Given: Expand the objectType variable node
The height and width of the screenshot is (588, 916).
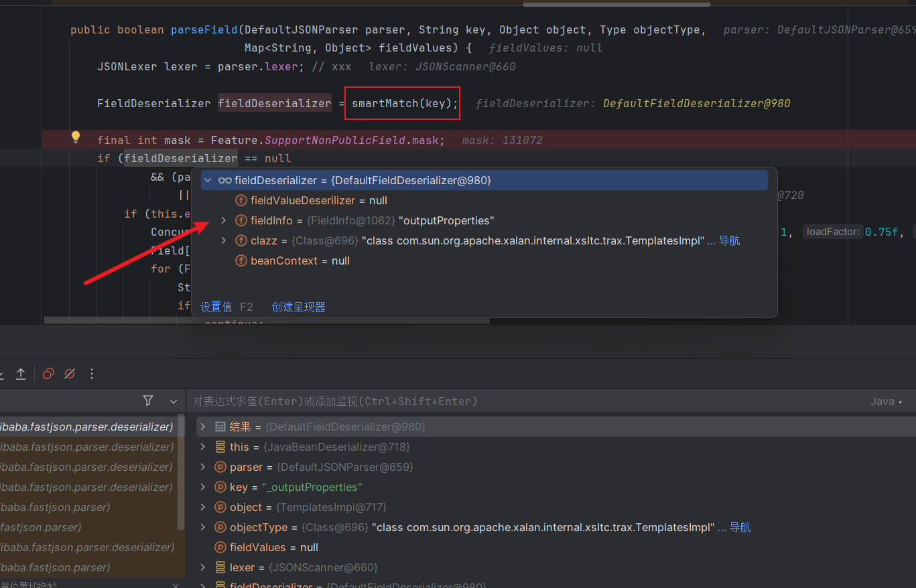Looking at the screenshot, I should click(202, 527).
